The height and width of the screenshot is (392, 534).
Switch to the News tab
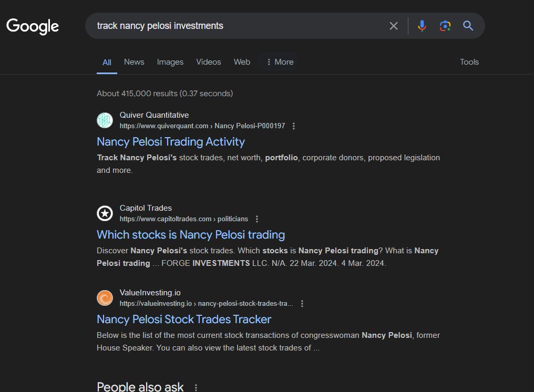click(x=134, y=62)
